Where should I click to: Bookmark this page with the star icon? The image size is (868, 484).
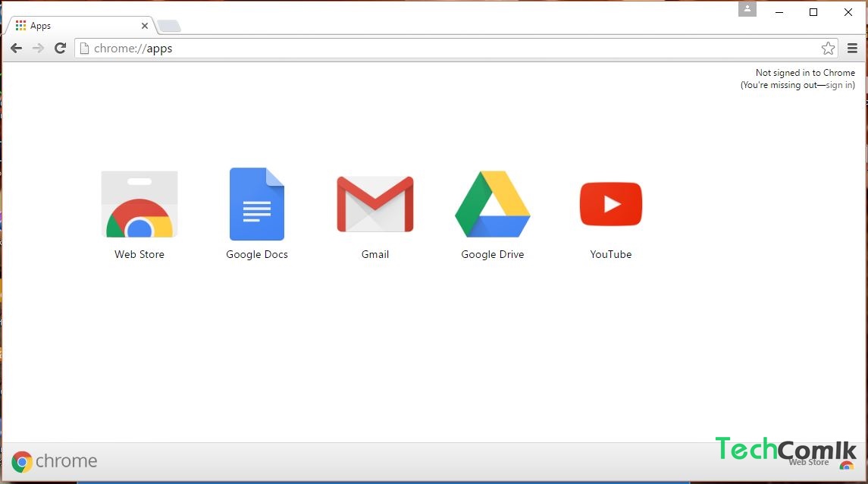click(x=828, y=49)
